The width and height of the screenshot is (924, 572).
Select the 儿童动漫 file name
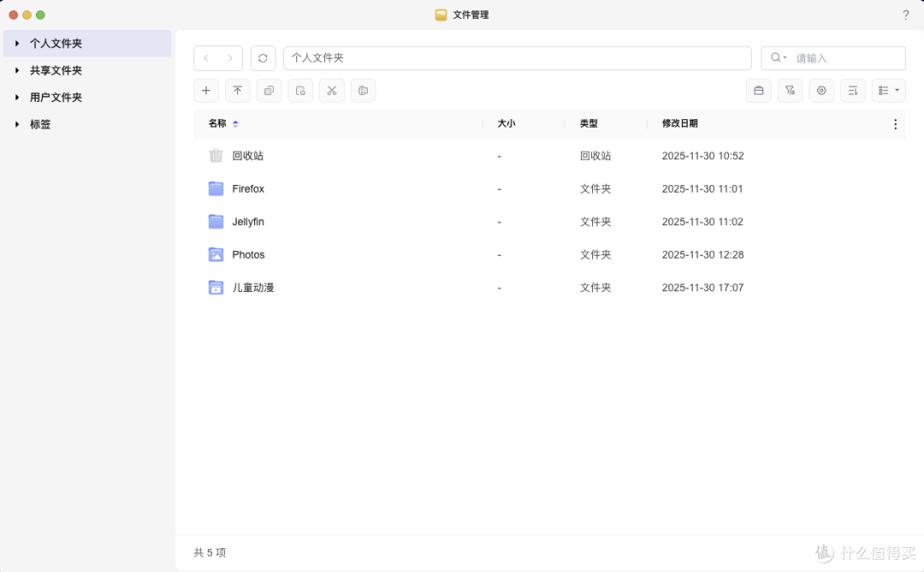[252, 288]
